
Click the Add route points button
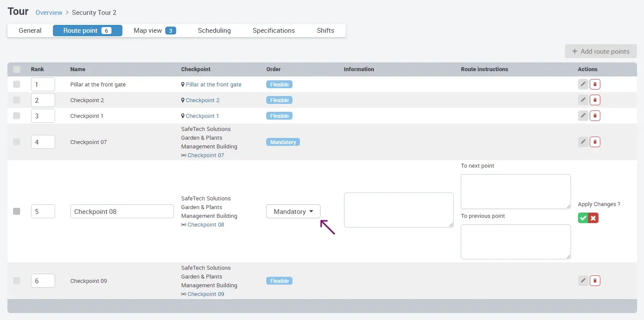600,51
